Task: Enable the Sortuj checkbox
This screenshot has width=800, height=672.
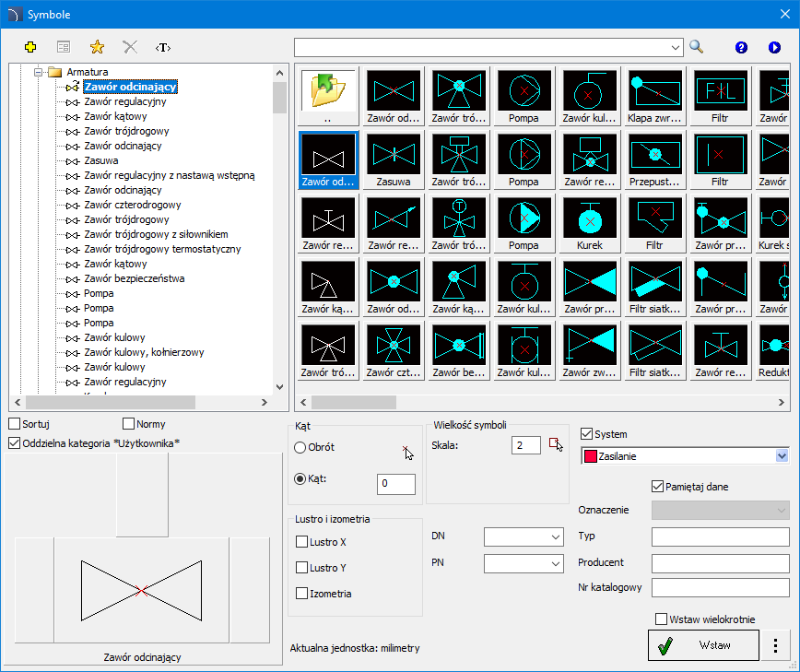Action: [14, 424]
